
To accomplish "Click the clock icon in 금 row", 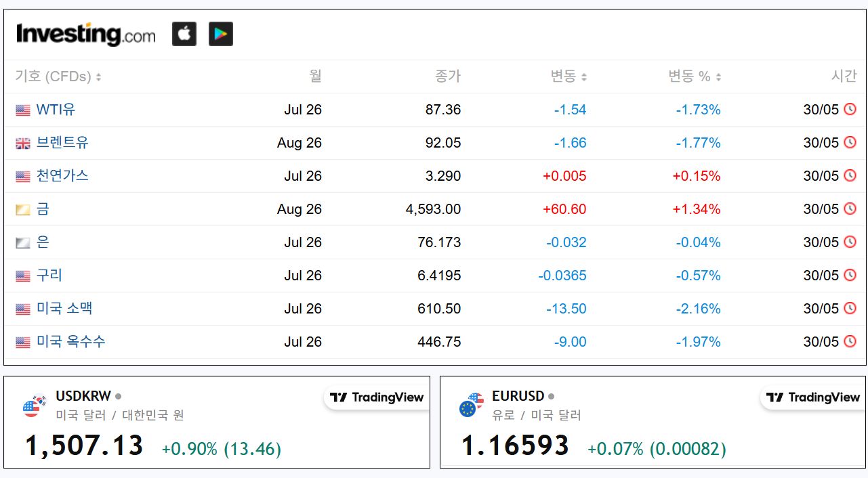I will pyautogui.click(x=850, y=209).
